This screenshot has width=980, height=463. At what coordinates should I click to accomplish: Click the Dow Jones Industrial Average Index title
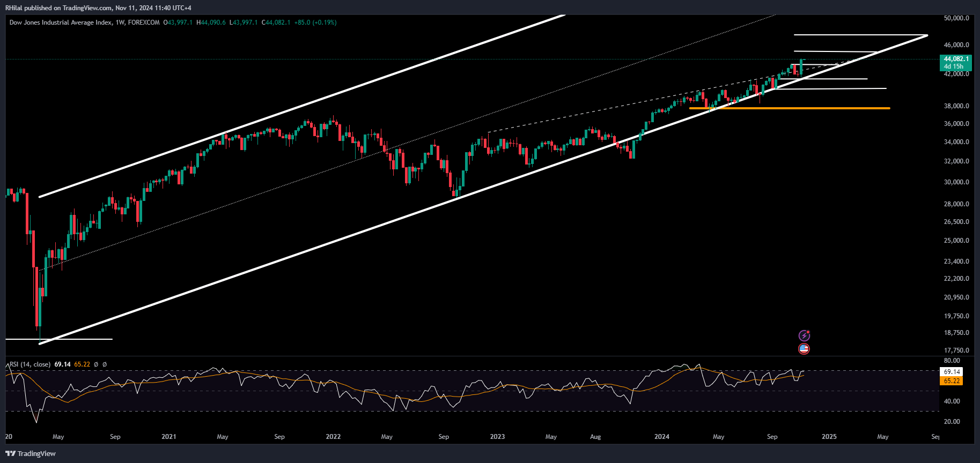(61, 23)
